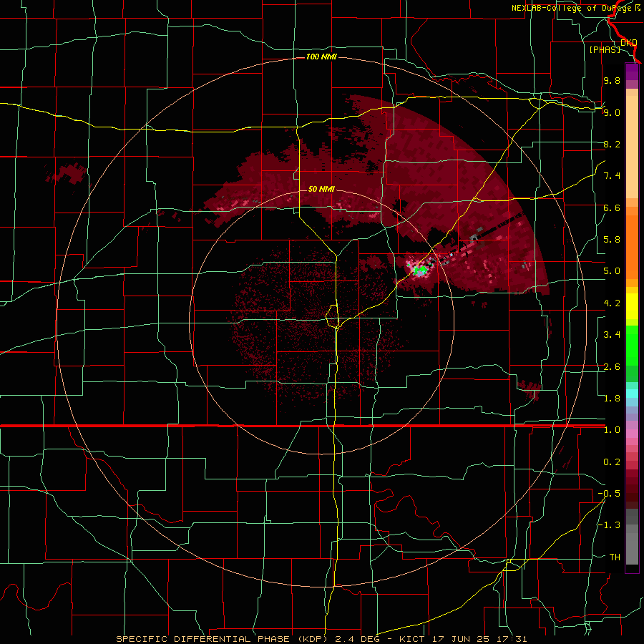Click the 2.6 value on color scale
The height and width of the screenshot is (644, 644).
(612, 367)
